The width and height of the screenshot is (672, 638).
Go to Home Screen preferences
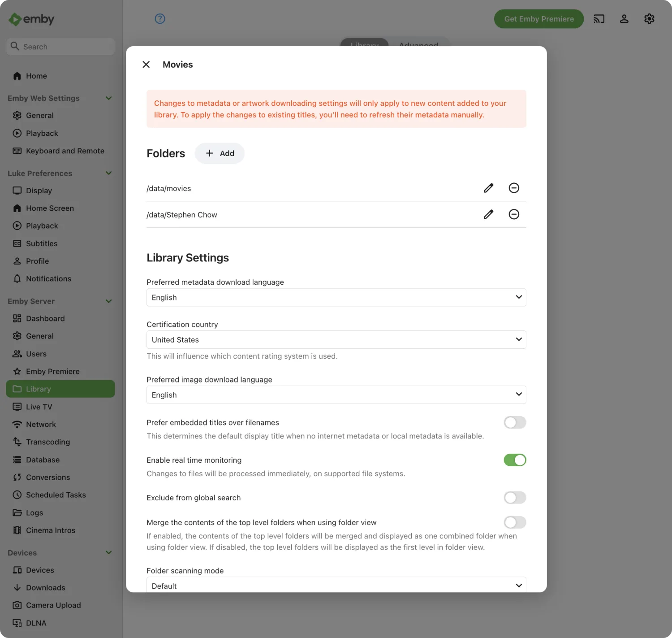[60, 208]
